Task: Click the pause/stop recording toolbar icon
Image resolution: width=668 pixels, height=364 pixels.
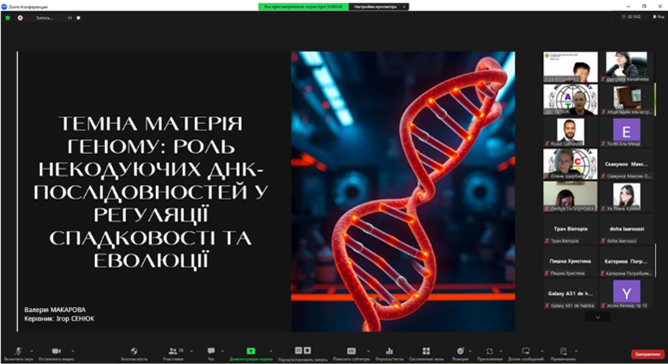Action: (x=303, y=350)
